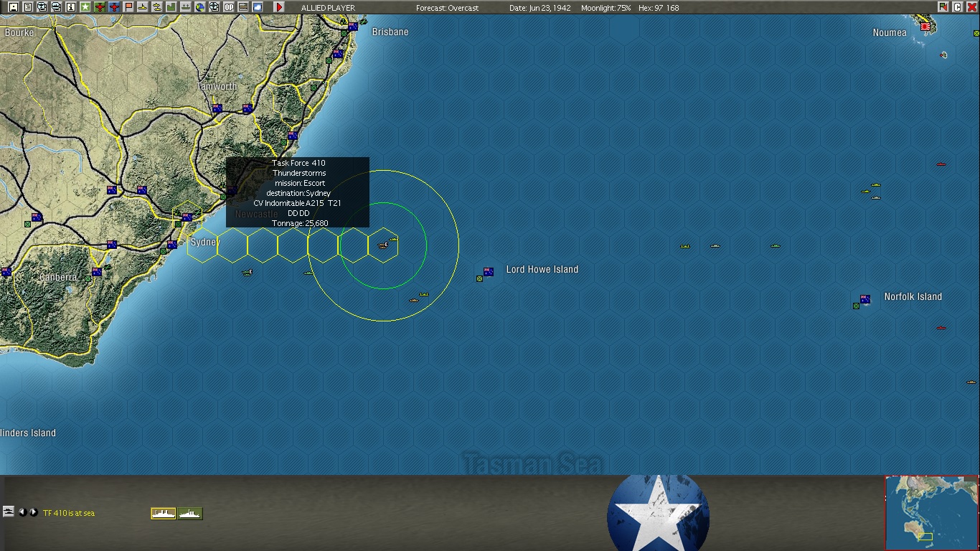The width and height of the screenshot is (980, 551).
Task: Click the 'Bourke' map label
Action: pos(19,33)
